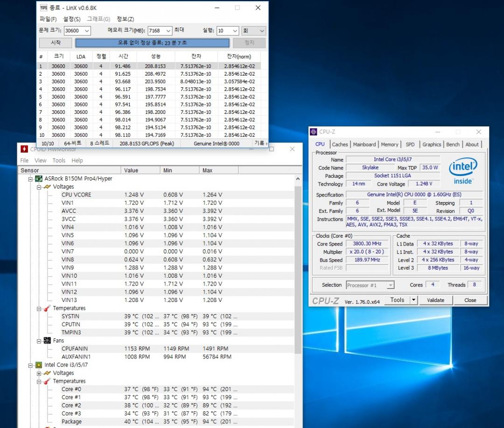This screenshot has height=428, width=504.
Task: Click the LinX title bar app icon
Action: click(43, 8)
